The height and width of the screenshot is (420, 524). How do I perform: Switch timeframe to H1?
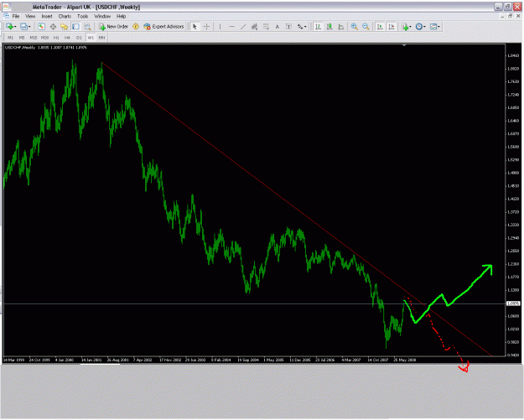(x=56, y=38)
